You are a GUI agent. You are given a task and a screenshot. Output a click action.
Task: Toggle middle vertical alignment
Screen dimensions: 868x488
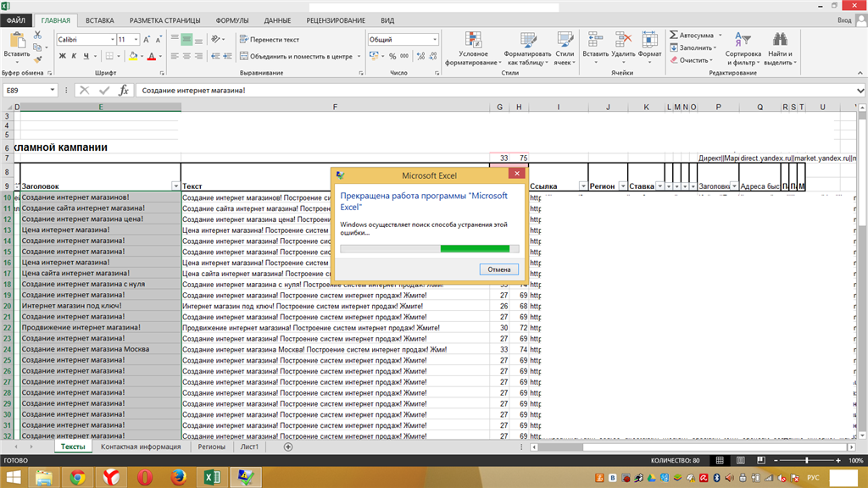pyautogui.click(x=186, y=39)
